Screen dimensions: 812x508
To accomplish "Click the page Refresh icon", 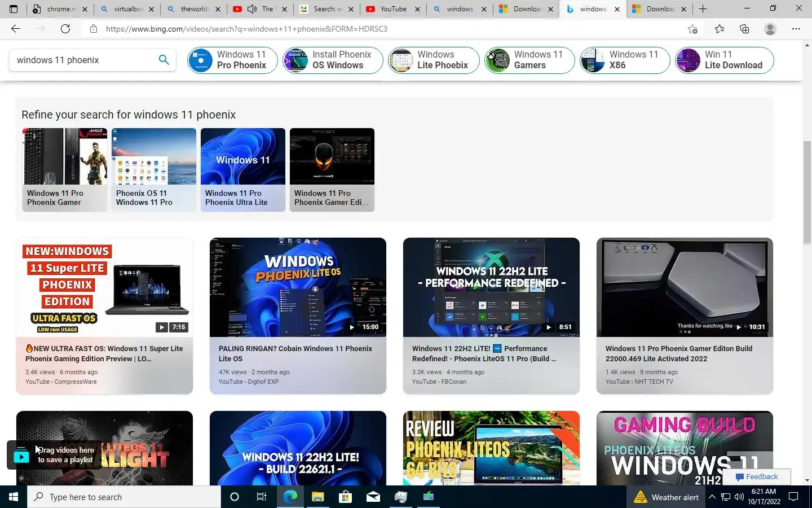I will click(65, 29).
